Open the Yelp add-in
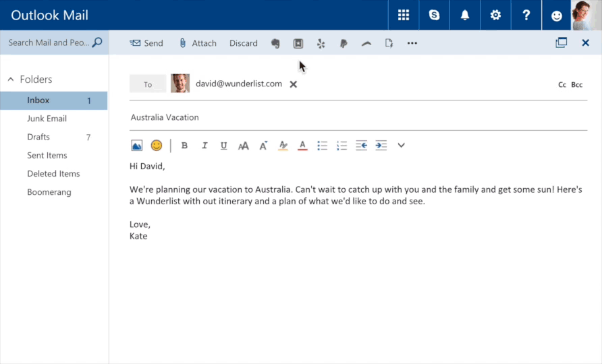Image resolution: width=602 pixels, height=364 pixels. coord(321,43)
